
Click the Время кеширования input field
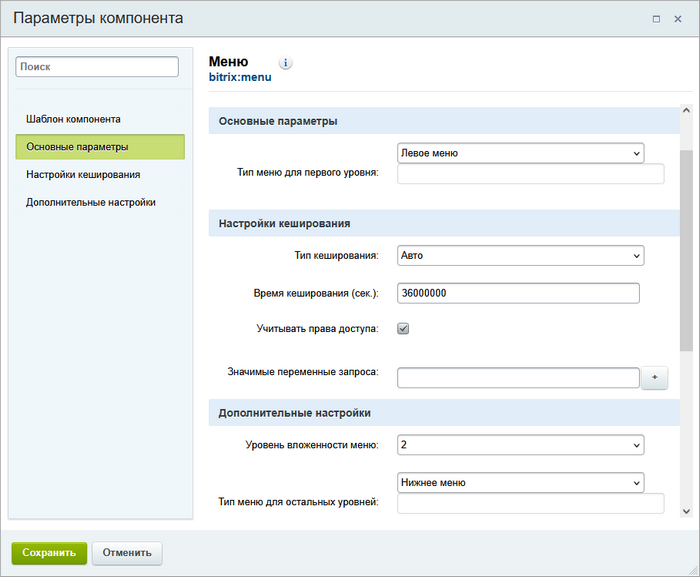pyautogui.click(x=518, y=293)
